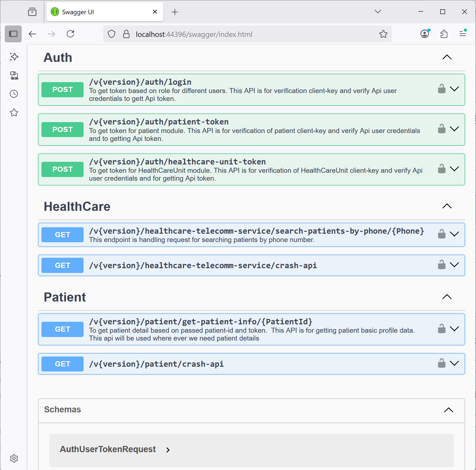
Task: Click the /v{version}/auth/healthcare-unit-token path text
Action: 177,162
